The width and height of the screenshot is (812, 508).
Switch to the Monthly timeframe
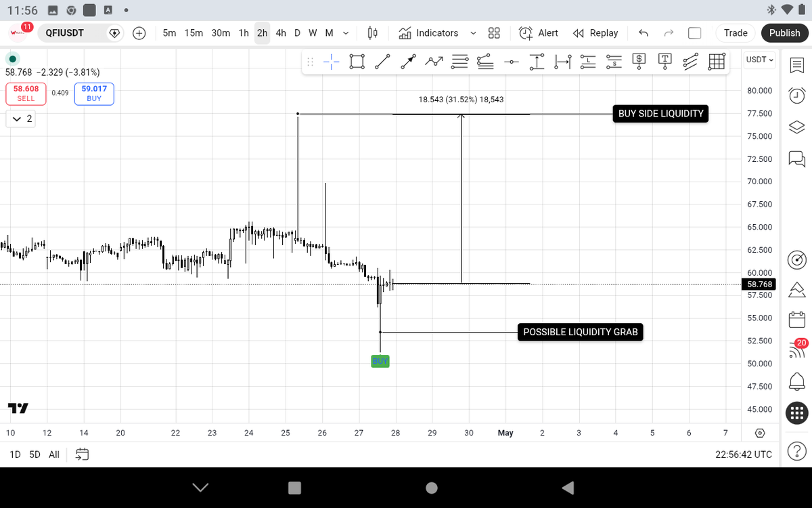click(329, 33)
